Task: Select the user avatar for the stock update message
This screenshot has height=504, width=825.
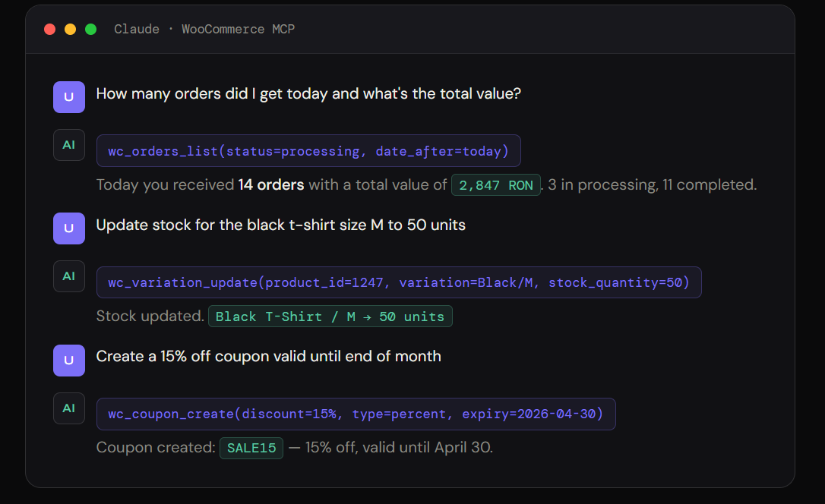Action: click(69, 228)
